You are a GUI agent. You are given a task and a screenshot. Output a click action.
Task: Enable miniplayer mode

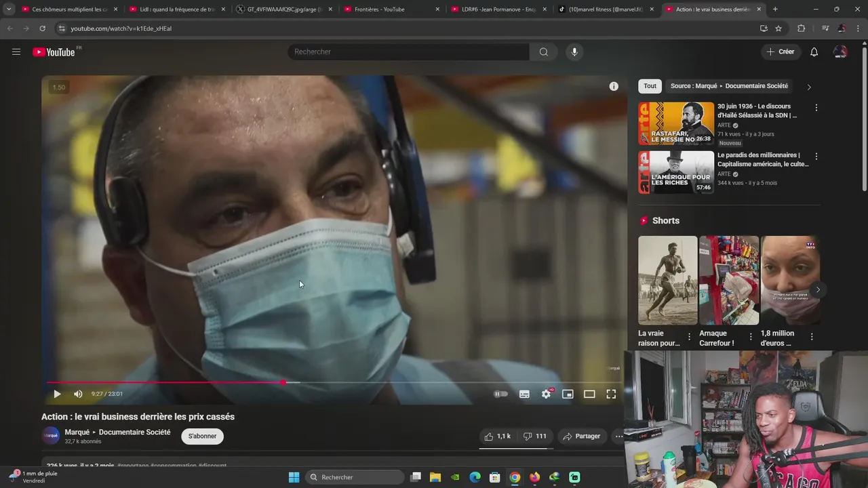point(568,394)
